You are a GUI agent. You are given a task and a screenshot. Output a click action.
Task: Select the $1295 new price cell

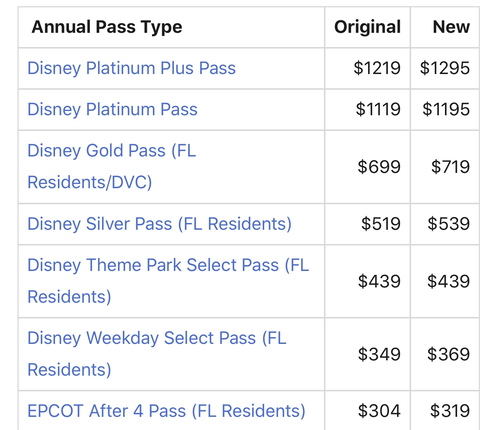click(445, 68)
